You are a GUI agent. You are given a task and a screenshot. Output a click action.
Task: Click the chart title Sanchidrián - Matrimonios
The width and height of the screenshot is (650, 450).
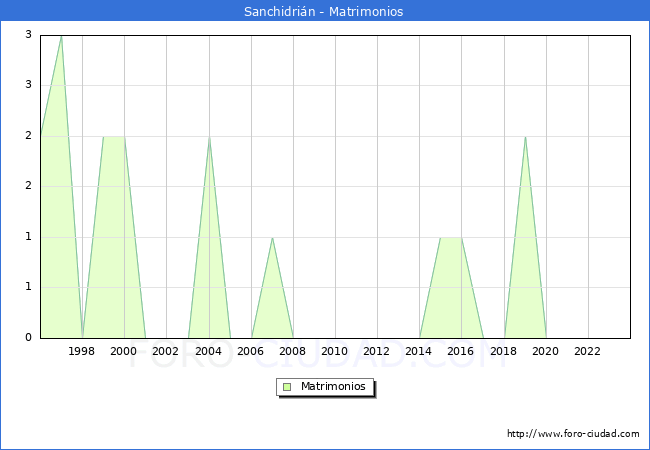click(323, 11)
